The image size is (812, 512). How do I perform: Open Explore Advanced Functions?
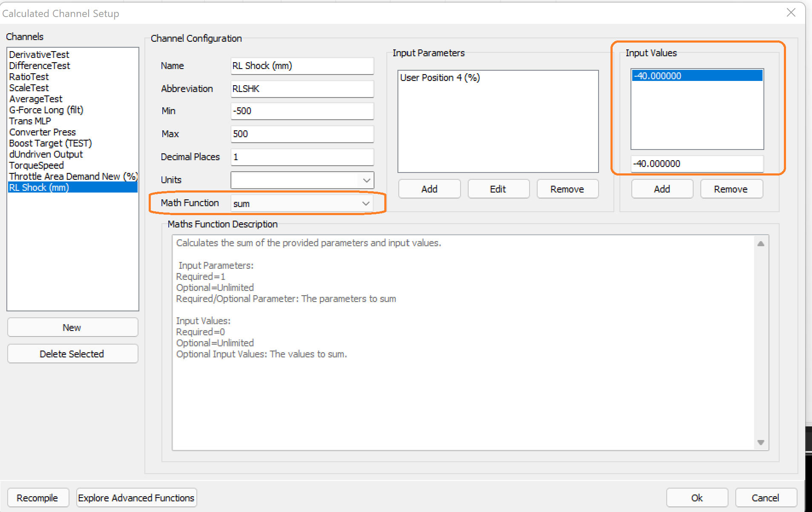click(136, 498)
